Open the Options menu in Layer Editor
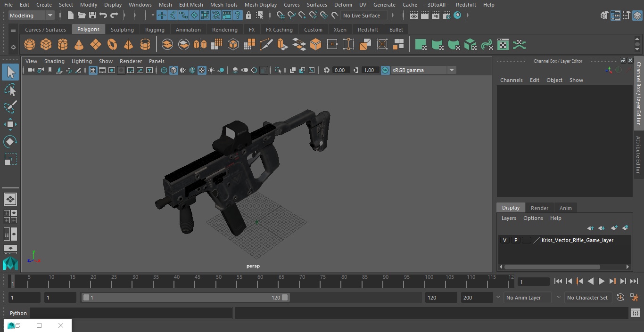 (533, 218)
